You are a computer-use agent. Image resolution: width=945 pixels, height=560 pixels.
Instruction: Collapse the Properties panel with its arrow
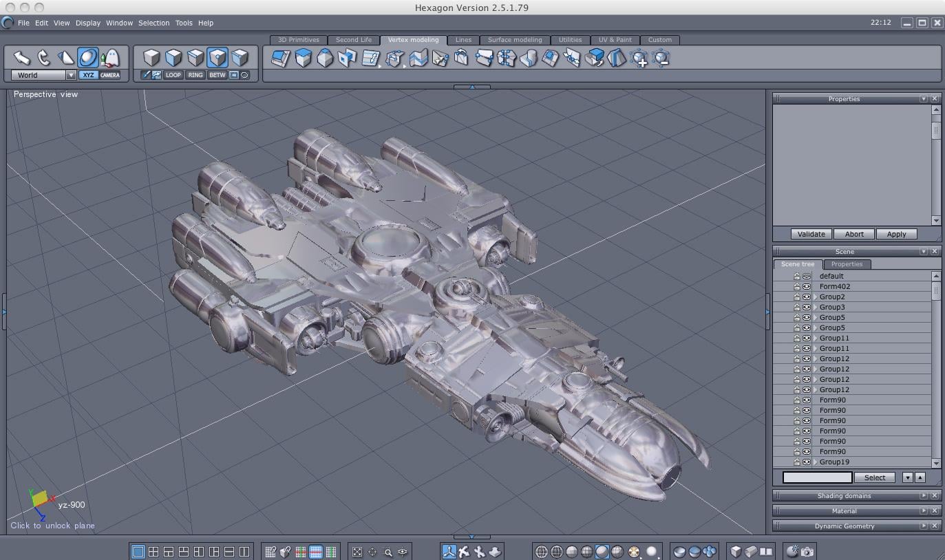tap(924, 99)
